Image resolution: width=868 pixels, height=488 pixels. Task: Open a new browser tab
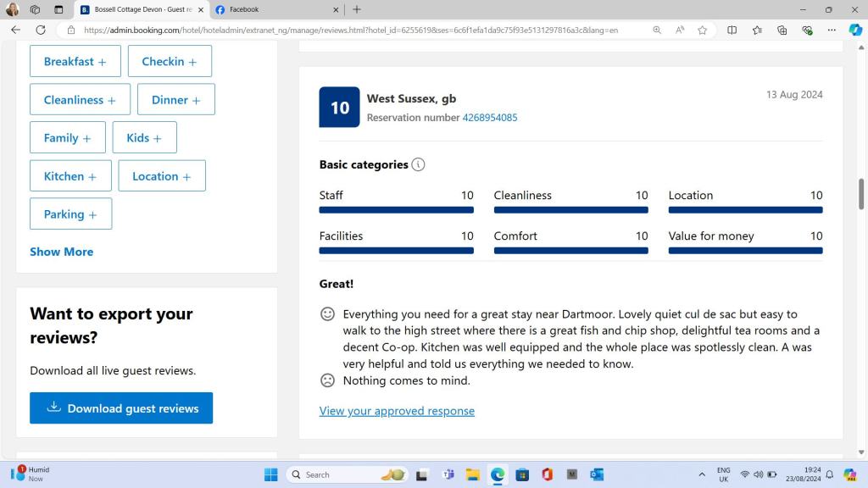pos(357,9)
